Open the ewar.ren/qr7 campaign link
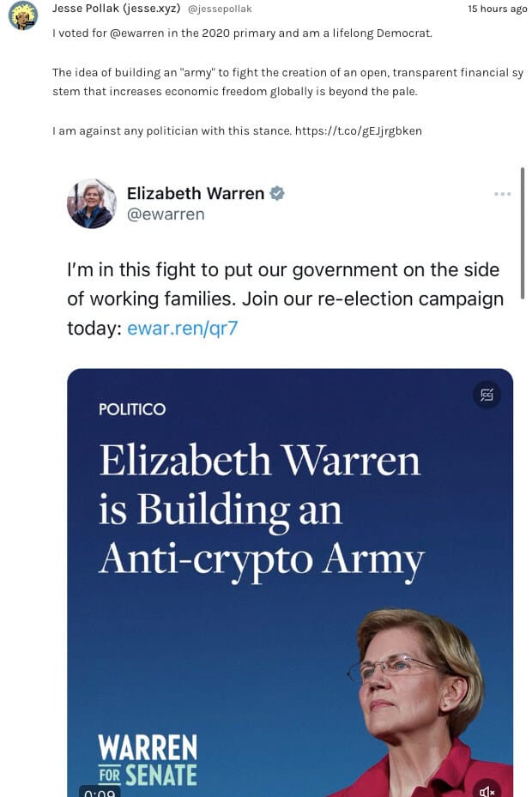 182,329
